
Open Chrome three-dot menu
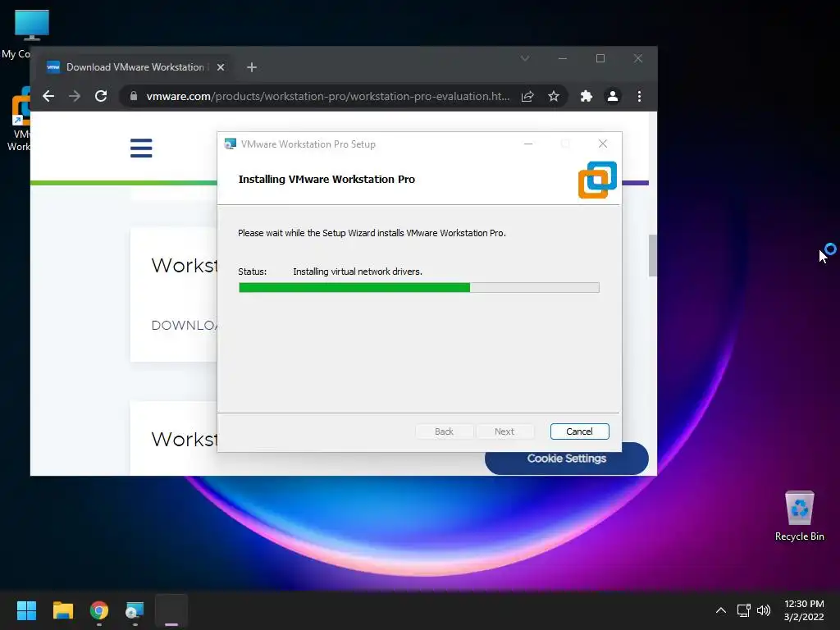(639, 96)
